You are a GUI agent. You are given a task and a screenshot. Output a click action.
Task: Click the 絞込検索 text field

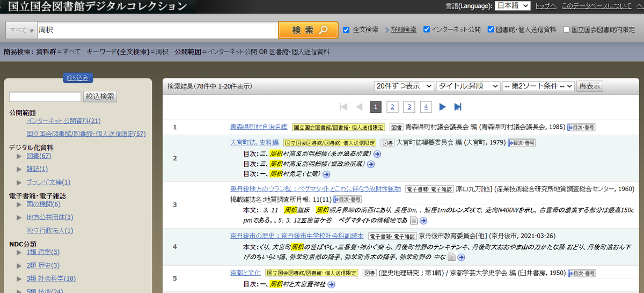[x=45, y=97]
